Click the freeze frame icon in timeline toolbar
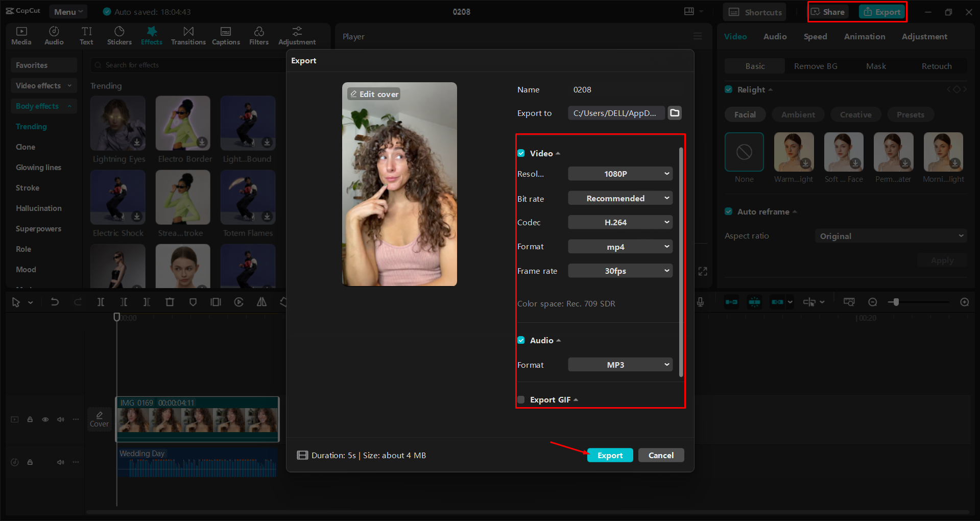 tap(216, 302)
